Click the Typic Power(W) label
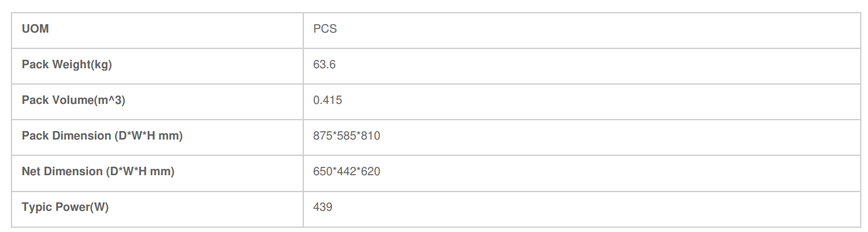The height and width of the screenshot is (232, 868). coord(65,207)
